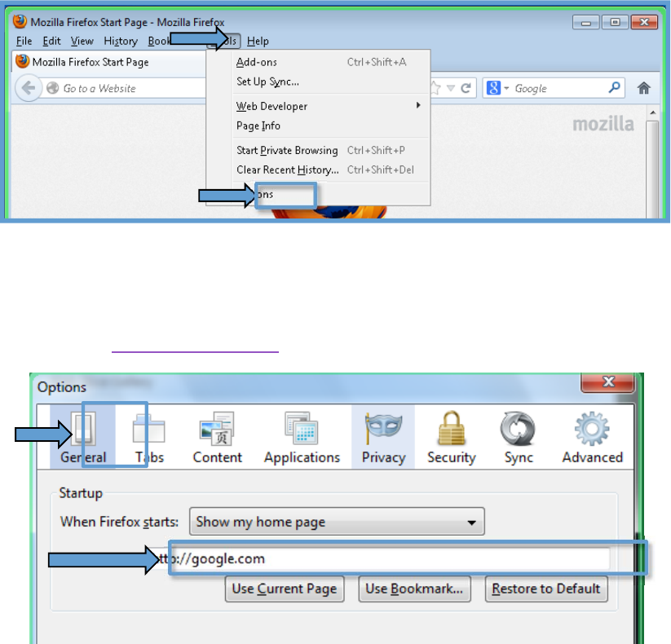Open the URL history dropdown arrow
Image resolution: width=671 pixels, height=644 pixels.
451,88
